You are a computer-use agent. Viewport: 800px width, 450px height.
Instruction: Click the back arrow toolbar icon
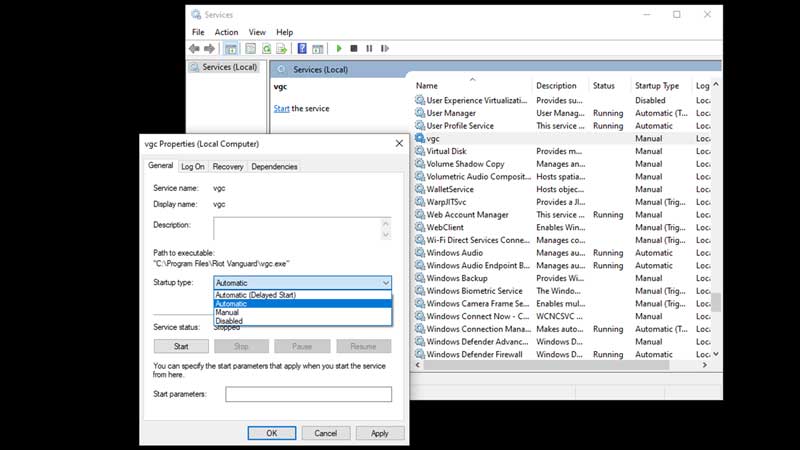click(x=194, y=48)
